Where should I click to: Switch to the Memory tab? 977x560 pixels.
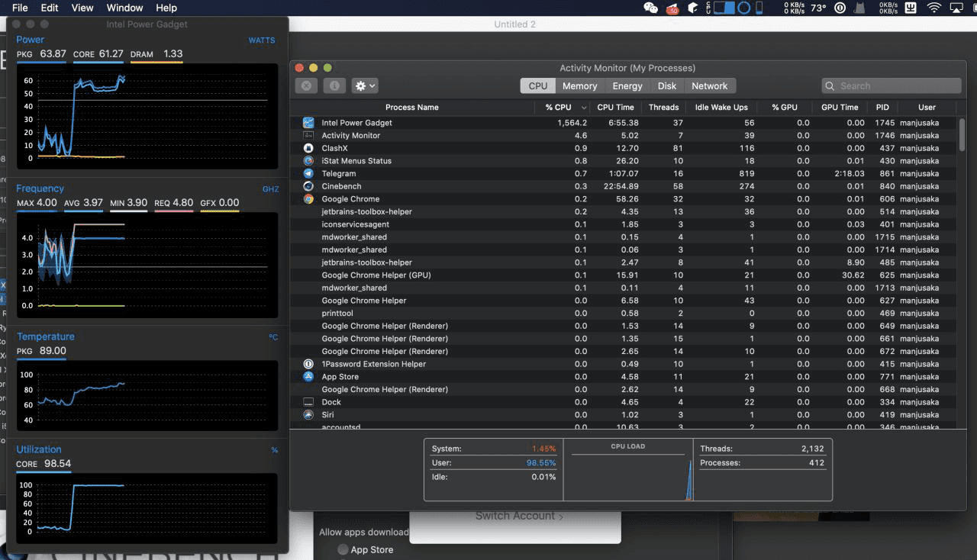[580, 86]
